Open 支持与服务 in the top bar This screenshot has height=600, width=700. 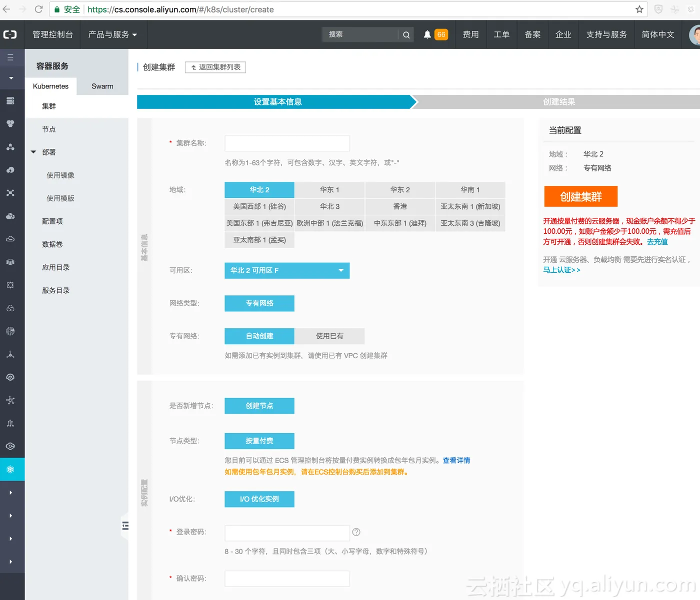point(606,34)
